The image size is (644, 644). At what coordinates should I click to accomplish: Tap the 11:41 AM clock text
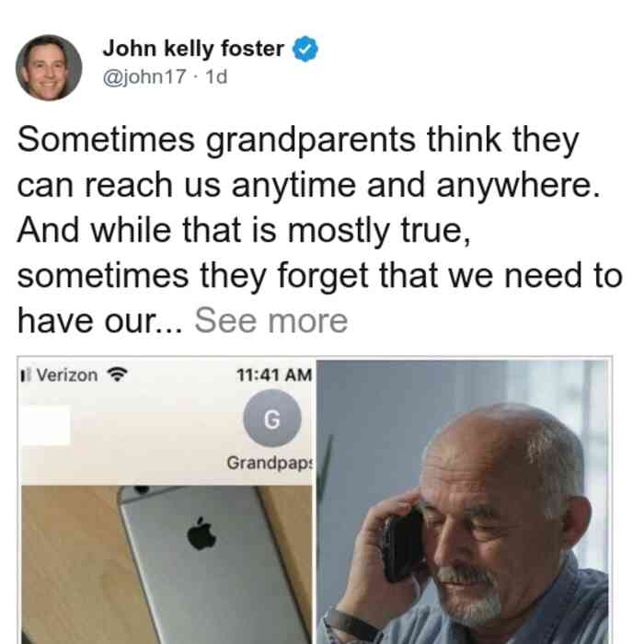(274, 374)
